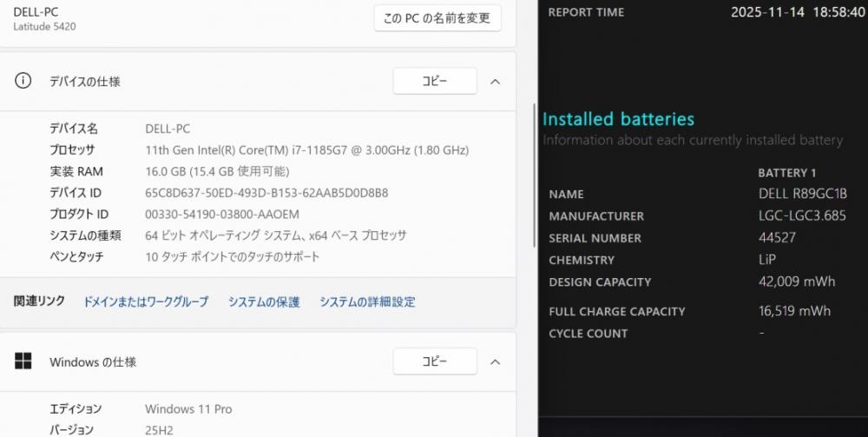This screenshot has width=868, height=437.
Task: Select the Windows 11 Pro edition text
Action: click(188, 409)
